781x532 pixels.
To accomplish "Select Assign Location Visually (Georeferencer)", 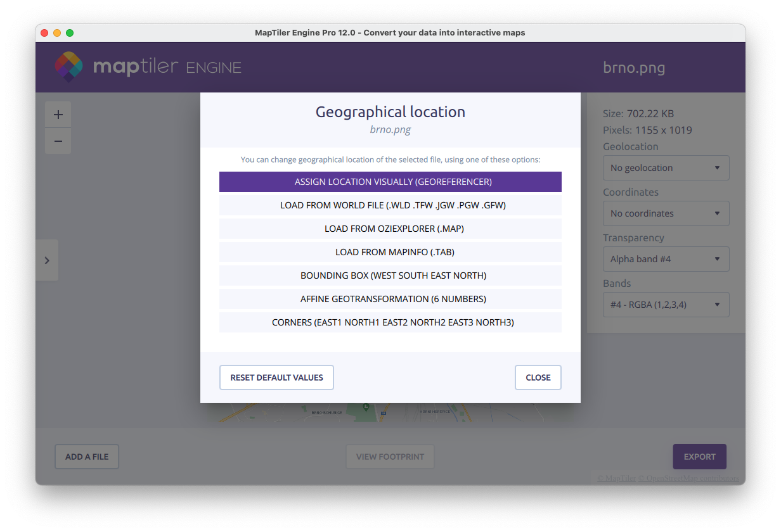I will (x=390, y=182).
